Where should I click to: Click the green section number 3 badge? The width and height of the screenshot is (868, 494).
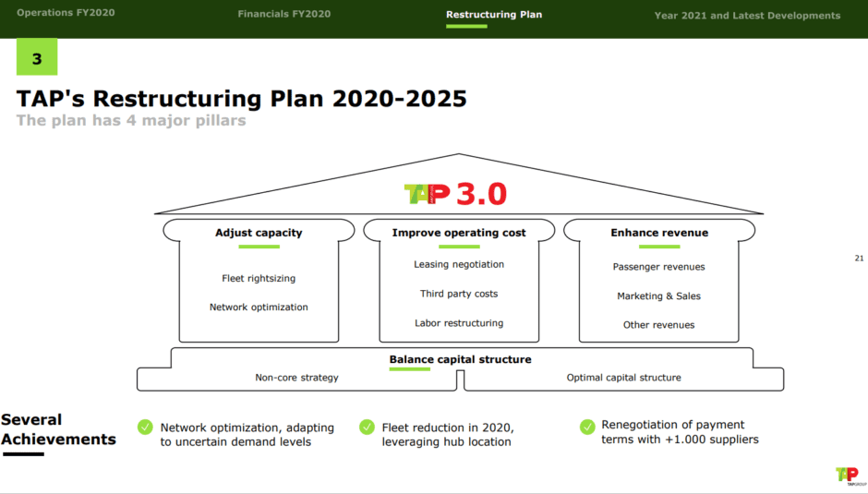click(x=37, y=57)
